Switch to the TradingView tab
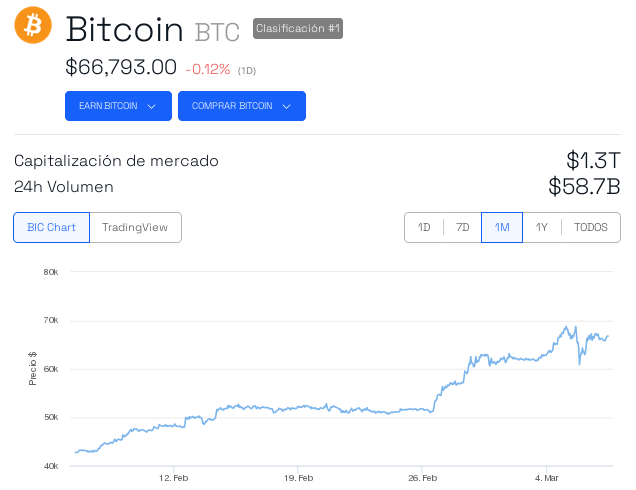This screenshot has width=636, height=490. pos(135,227)
